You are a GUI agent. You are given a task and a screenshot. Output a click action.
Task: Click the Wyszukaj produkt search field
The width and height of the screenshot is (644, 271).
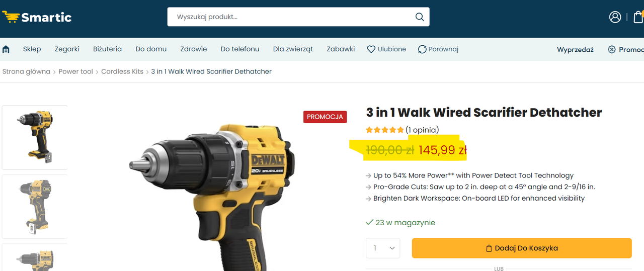(292, 17)
